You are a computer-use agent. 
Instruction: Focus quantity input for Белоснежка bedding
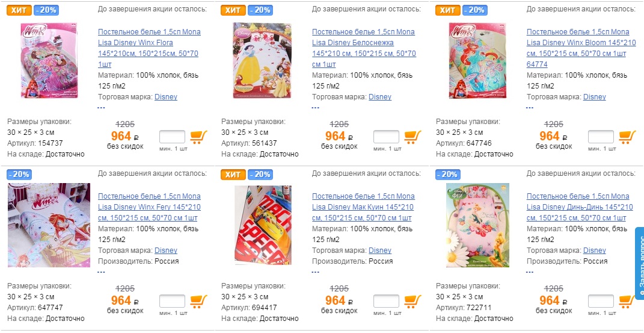tap(386, 137)
